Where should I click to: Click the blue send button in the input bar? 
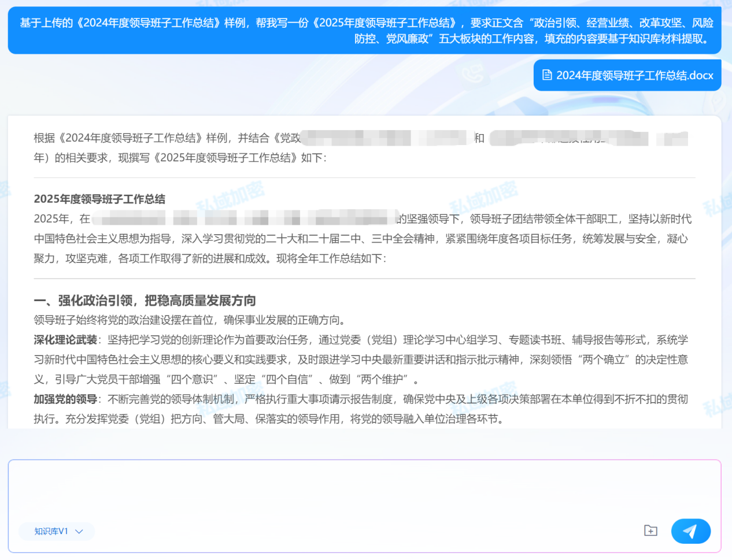coord(691,531)
